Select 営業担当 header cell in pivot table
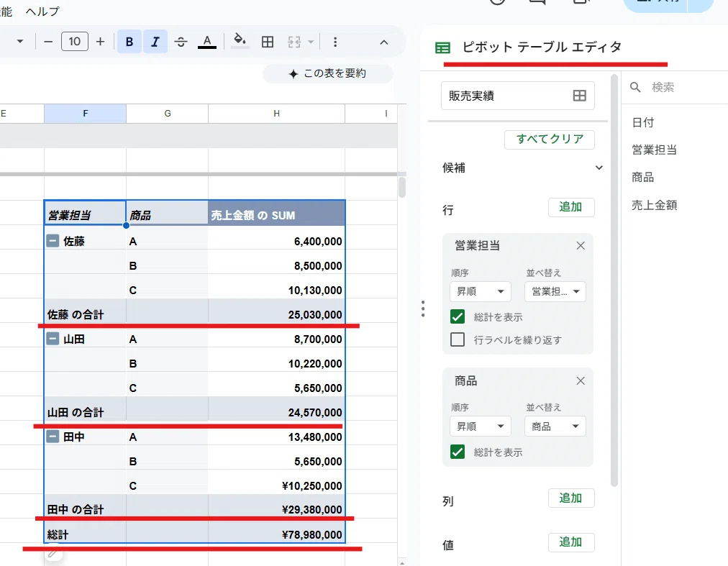 pyautogui.click(x=86, y=213)
